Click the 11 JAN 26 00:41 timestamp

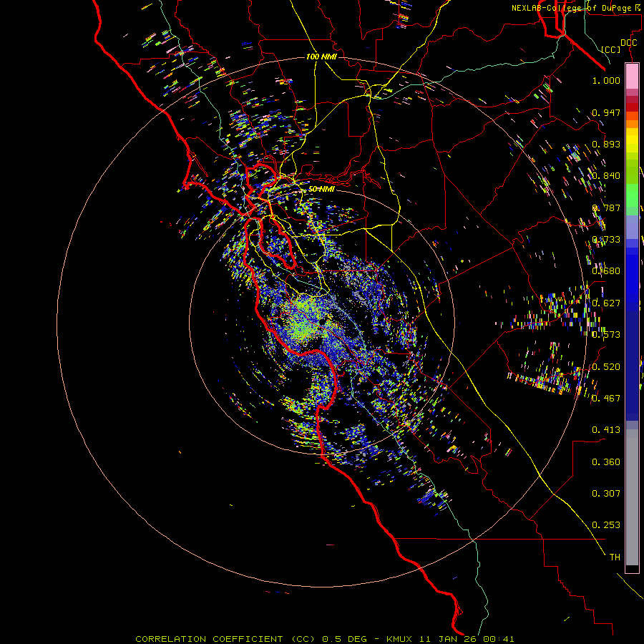467,639
